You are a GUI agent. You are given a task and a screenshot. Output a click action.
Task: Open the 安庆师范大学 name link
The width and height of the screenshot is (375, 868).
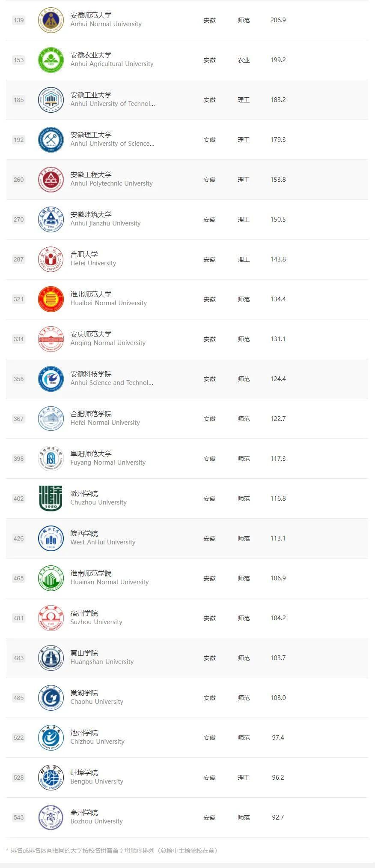tap(91, 334)
